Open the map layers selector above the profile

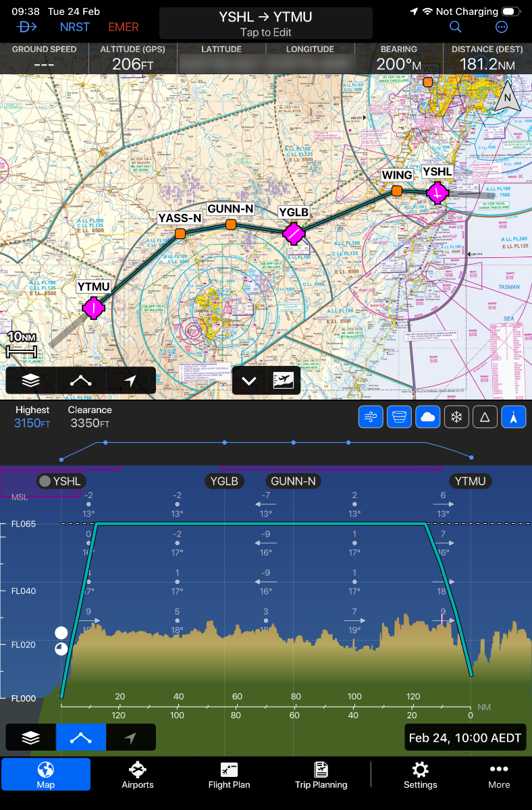point(30,381)
